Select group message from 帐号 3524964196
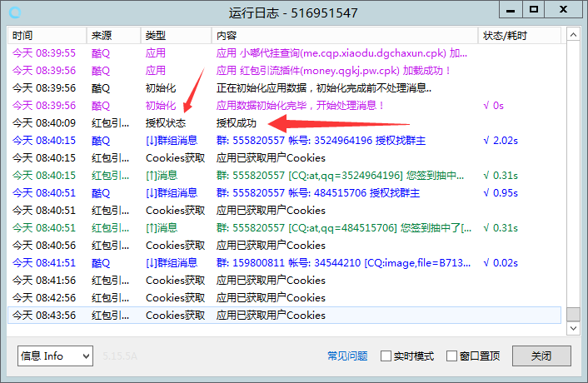This screenshot has width=588, height=383. (284, 141)
